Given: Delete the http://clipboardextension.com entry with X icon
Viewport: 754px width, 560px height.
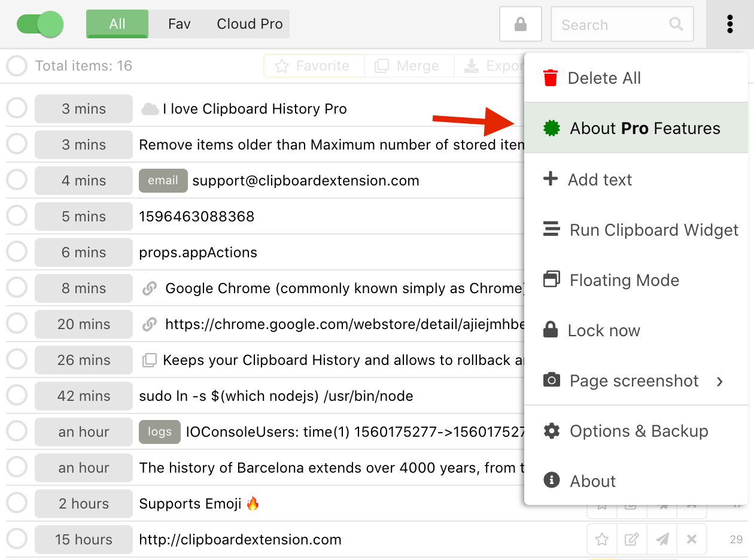Looking at the screenshot, I should 692,540.
